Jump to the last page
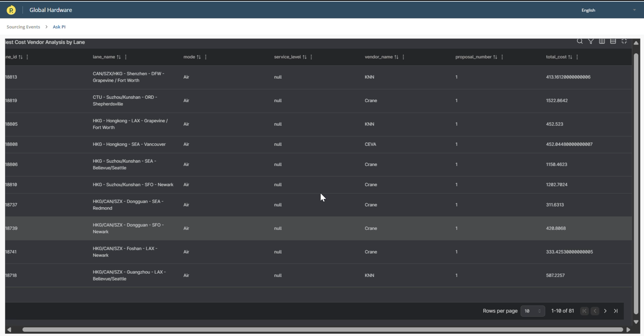 pos(616,311)
